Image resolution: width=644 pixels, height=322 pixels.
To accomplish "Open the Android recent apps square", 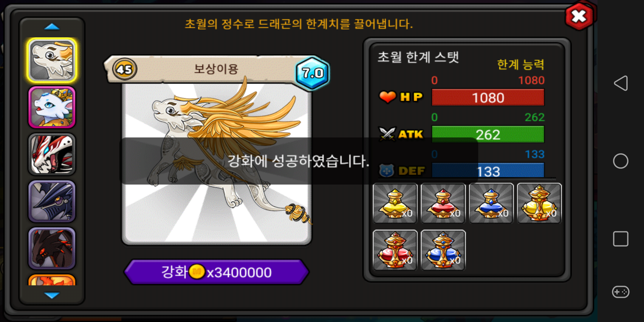I will point(621,239).
